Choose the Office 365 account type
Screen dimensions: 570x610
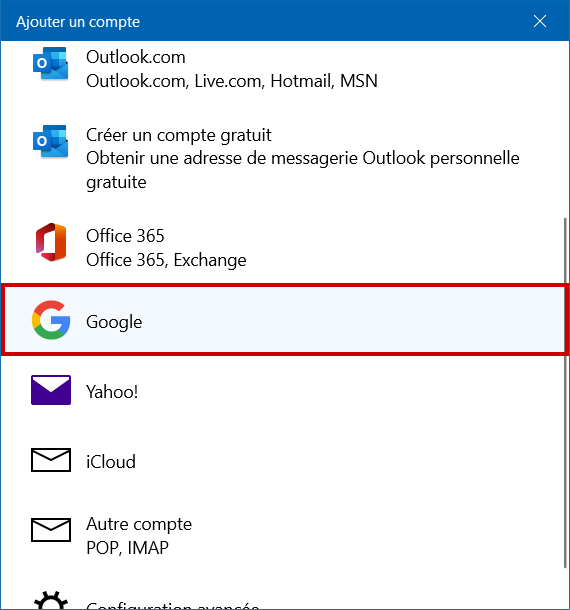(x=125, y=236)
